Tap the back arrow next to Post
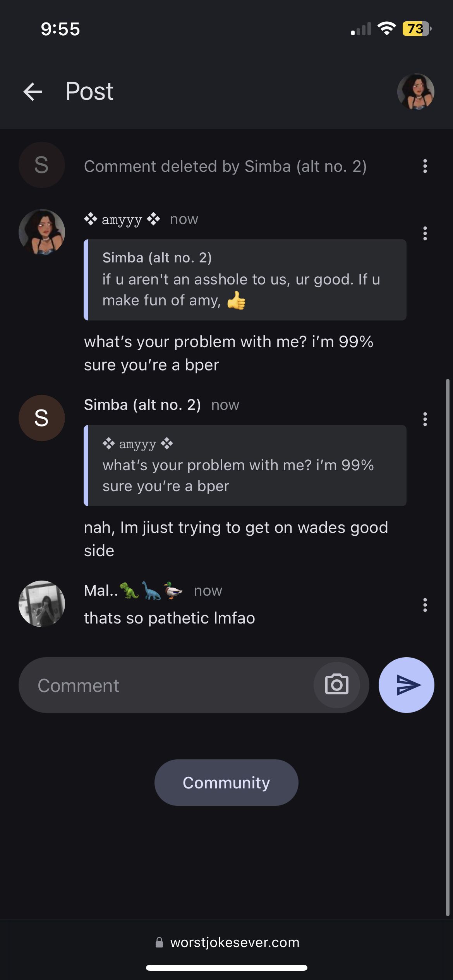 point(33,92)
